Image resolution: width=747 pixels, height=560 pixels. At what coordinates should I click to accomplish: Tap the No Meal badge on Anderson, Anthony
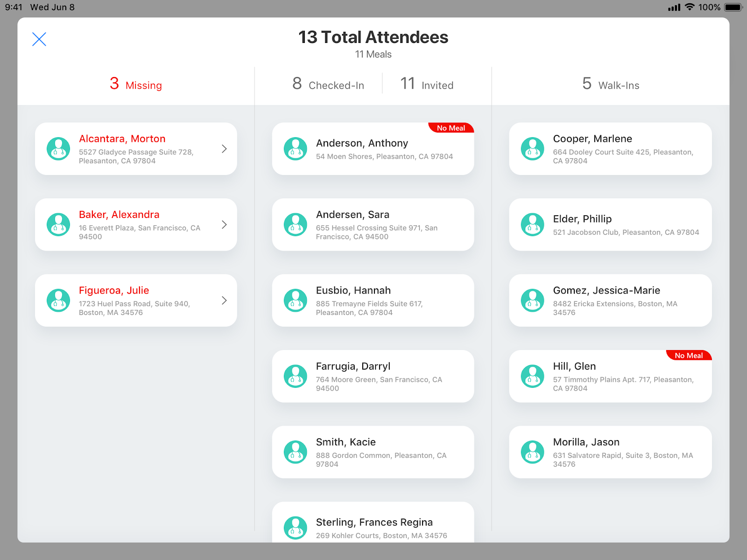click(x=451, y=128)
